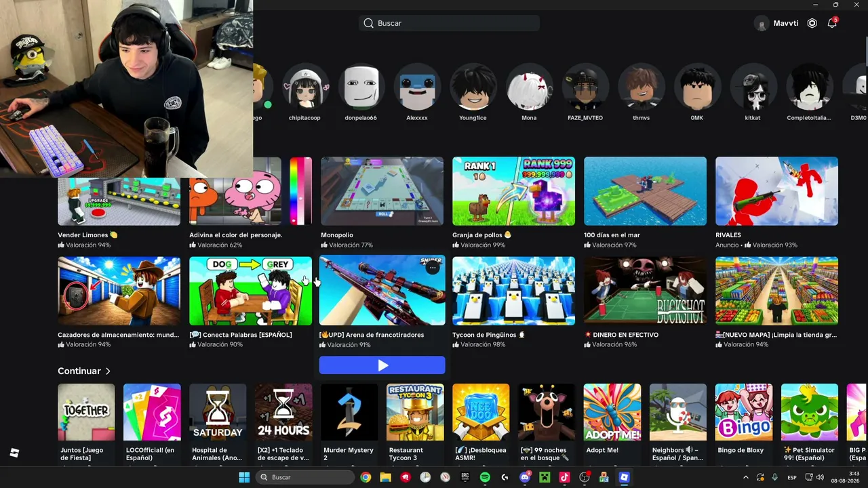Open the Continuar section heading
The width and height of the screenshot is (868, 488).
[79, 371]
